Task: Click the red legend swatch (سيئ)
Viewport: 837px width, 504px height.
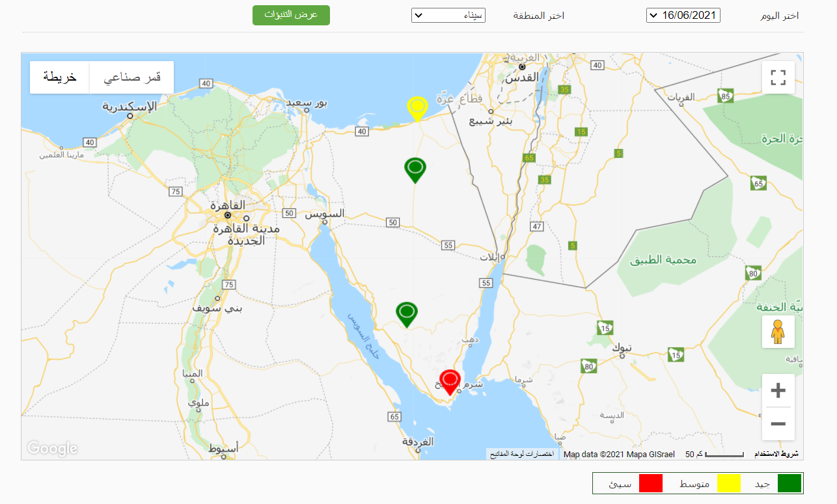Action: 650,483
